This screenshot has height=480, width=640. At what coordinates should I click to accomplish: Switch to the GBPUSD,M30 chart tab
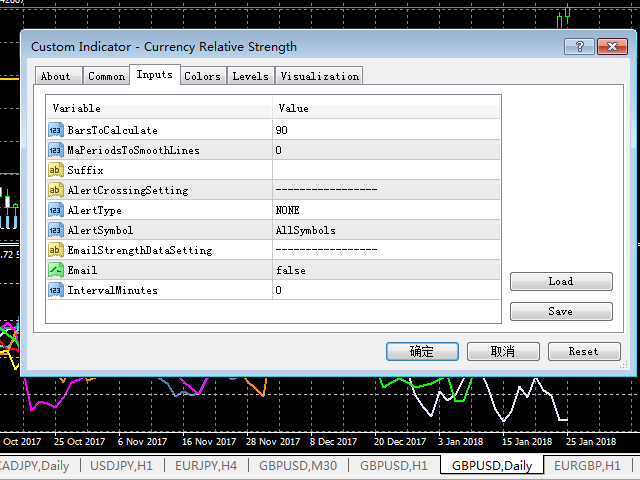pos(298,466)
